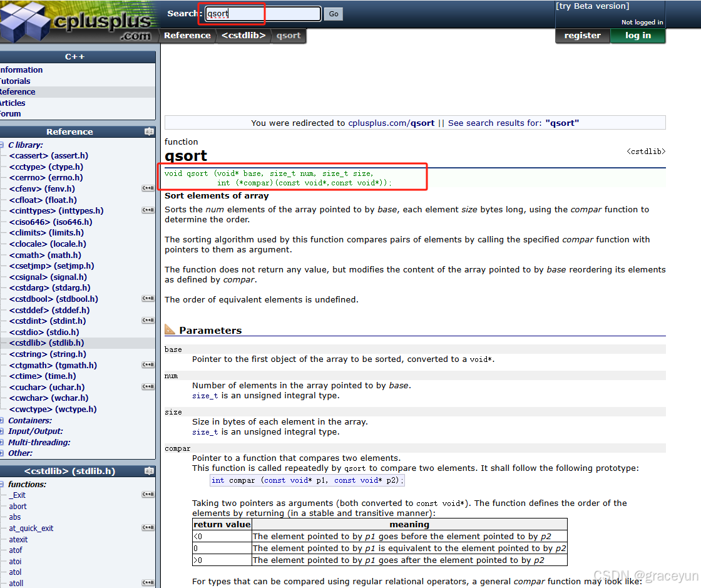Open size_t link under the size parameter

click(x=205, y=432)
